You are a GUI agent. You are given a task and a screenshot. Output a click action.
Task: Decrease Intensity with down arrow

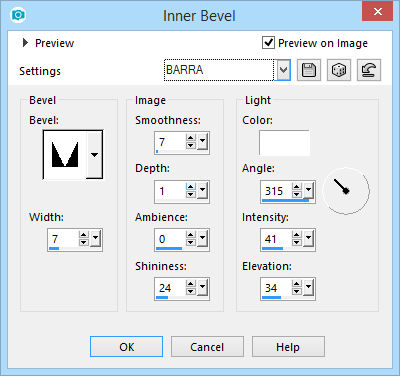click(x=297, y=243)
